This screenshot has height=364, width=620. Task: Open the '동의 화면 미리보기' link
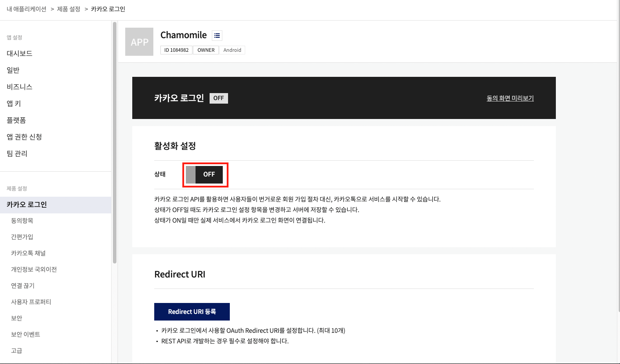click(510, 98)
